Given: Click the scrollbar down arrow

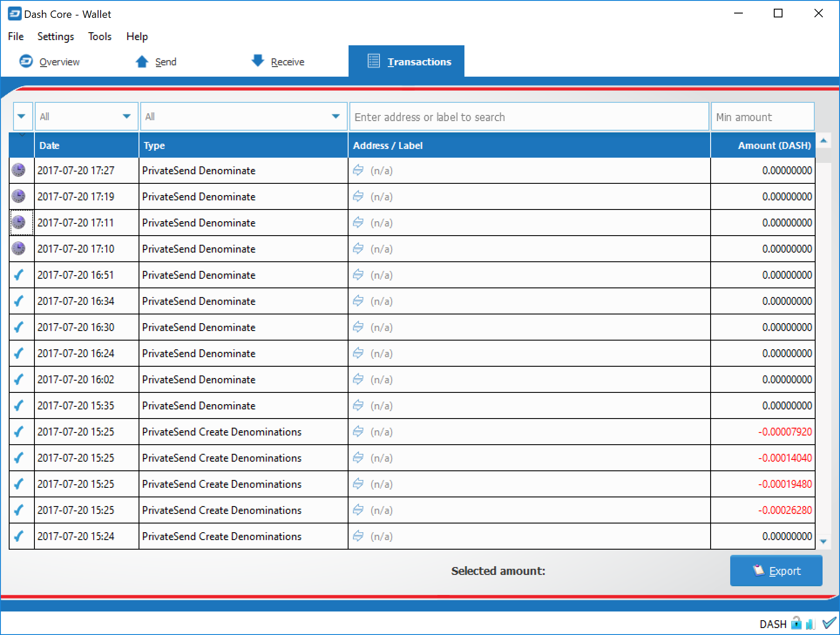Looking at the screenshot, I should tap(823, 542).
